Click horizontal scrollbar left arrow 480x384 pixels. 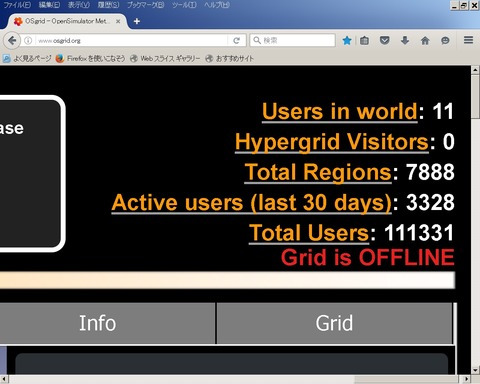tap(4, 379)
